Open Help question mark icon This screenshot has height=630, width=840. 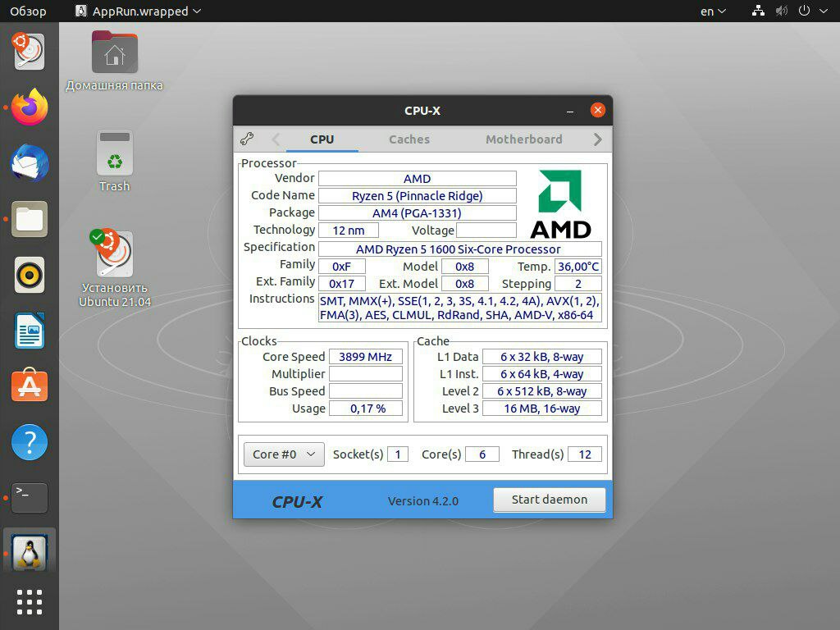click(30, 442)
